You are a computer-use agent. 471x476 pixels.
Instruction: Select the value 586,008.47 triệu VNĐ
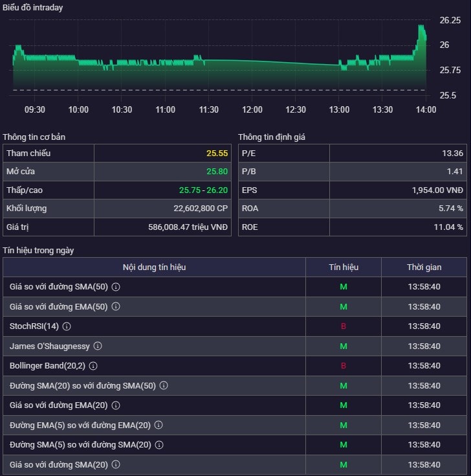188,227
